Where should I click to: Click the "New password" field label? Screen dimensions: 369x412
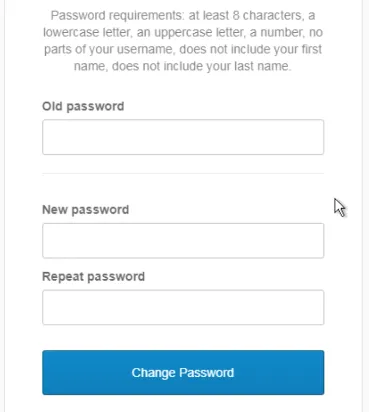86,210
